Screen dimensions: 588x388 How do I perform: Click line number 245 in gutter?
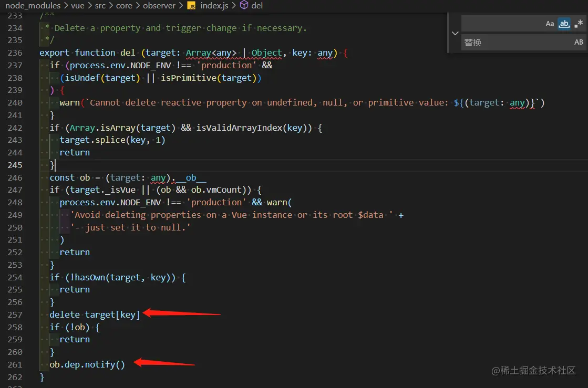tap(15, 165)
